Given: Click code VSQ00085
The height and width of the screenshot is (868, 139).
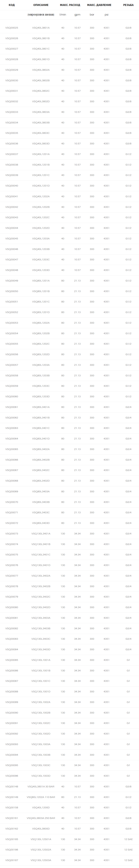Looking at the screenshot, I should click(12, 660).
